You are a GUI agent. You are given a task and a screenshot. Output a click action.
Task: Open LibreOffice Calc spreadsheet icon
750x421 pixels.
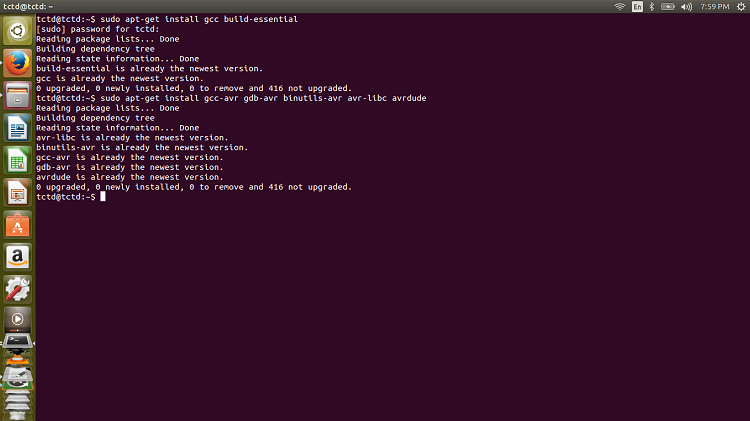click(17, 160)
